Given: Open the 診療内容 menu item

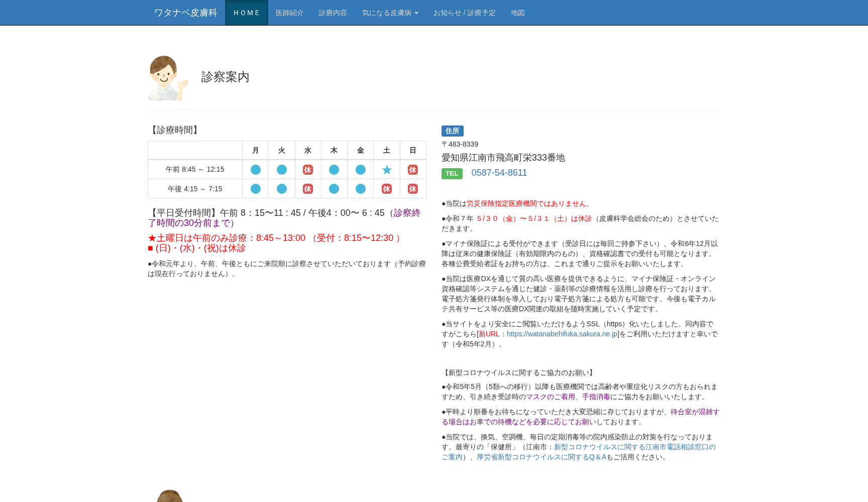Looking at the screenshot, I should coord(333,13).
